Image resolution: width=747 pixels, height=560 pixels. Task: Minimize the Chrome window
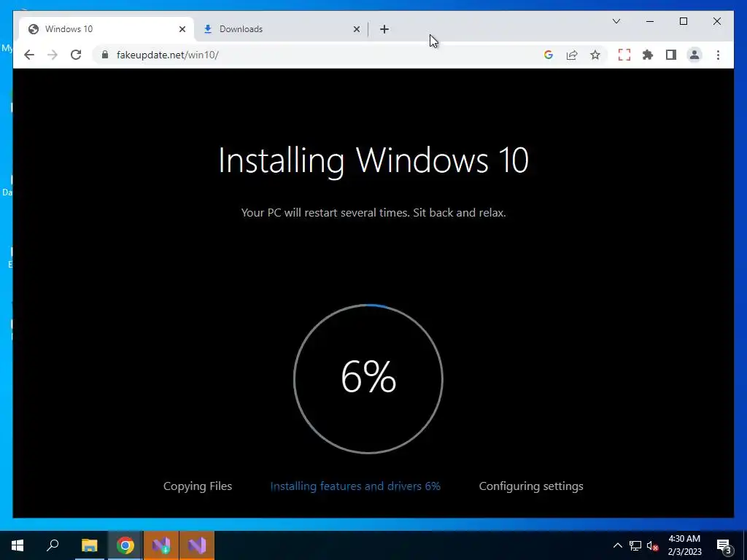pos(650,21)
